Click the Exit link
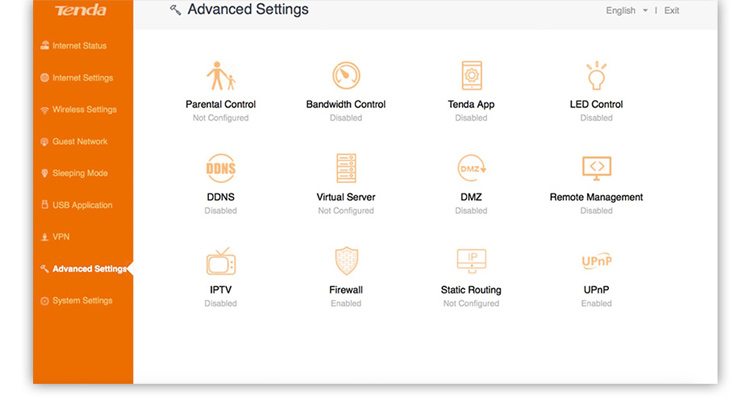750x417 pixels. pos(672,11)
